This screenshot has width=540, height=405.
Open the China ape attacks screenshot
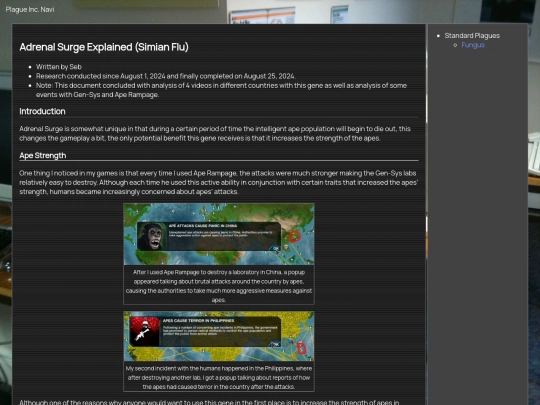[219, 234]
